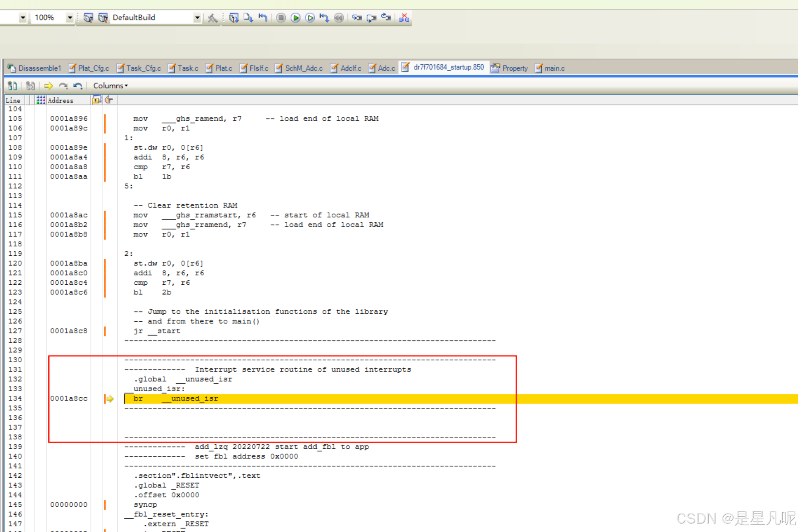Click the 'bl 2b' instruction on line 123
The height and width of the screenshot is (532, 798).
pos(152,292)
